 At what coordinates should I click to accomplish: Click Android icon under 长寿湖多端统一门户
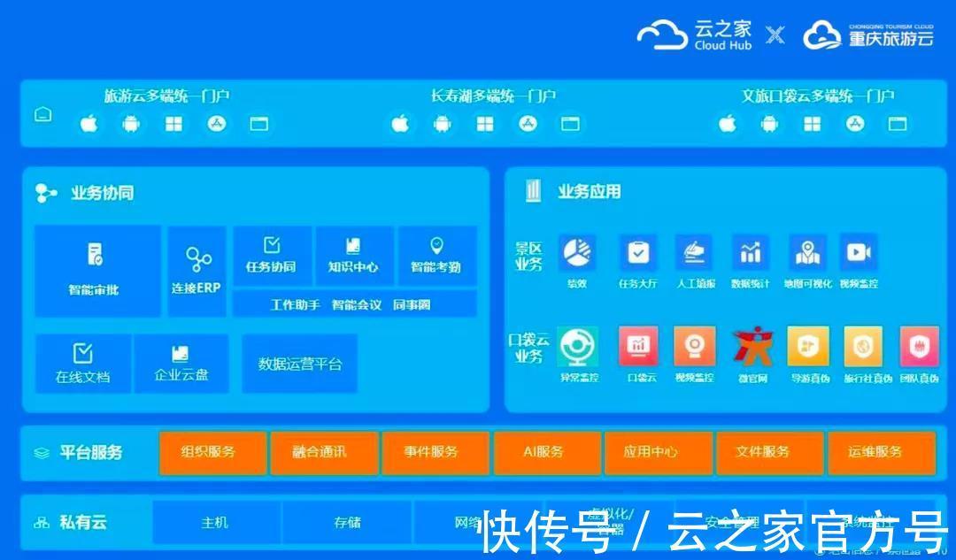(442, 124)
